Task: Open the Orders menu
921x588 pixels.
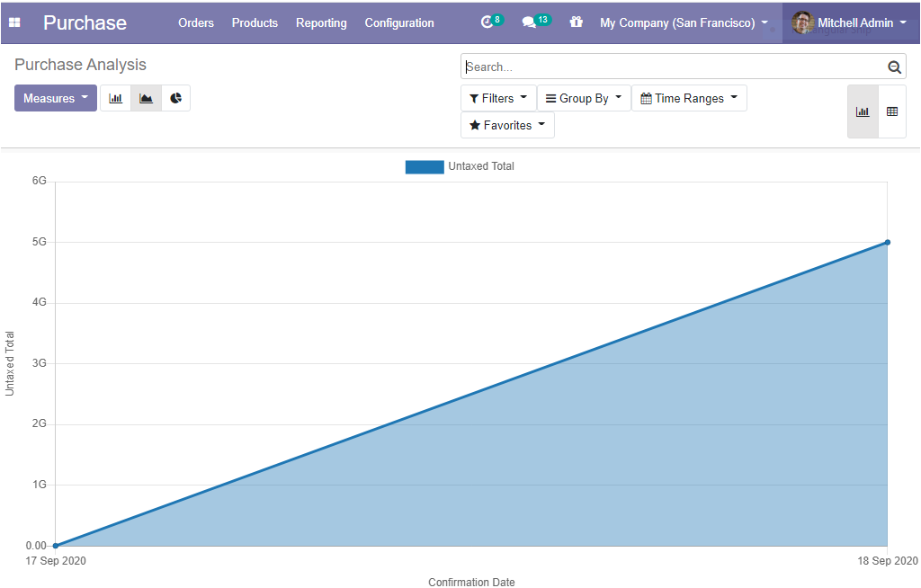Action: point(196,22)
